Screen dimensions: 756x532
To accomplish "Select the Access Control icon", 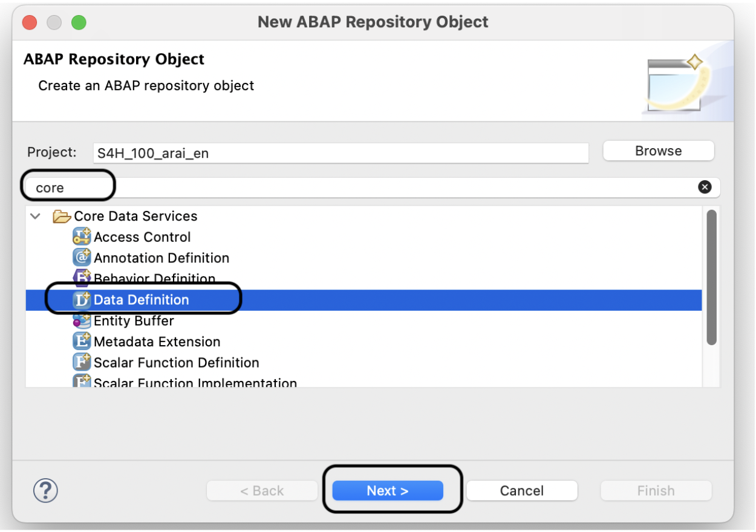I will pyautogui.click(x=82, y=237).
